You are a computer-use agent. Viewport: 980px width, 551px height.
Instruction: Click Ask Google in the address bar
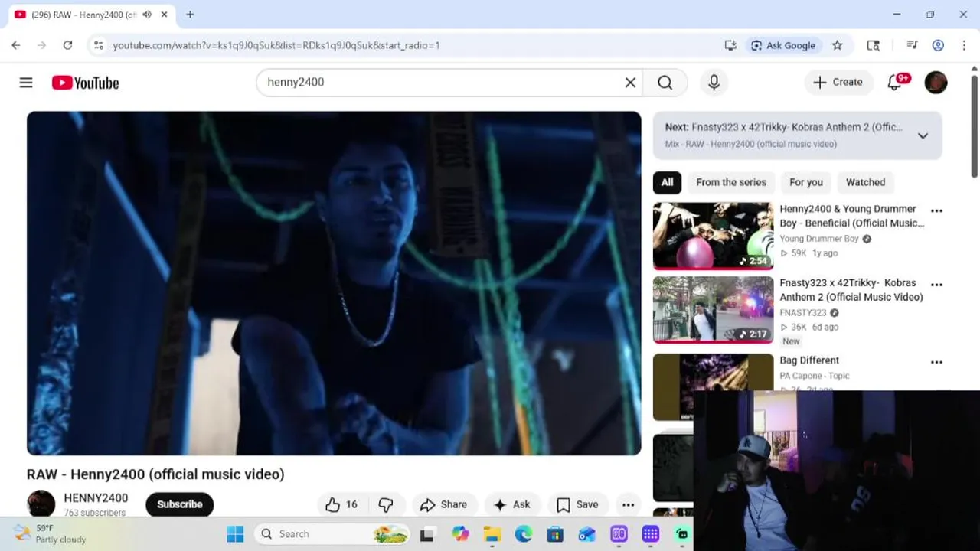[x=782, y=45]
